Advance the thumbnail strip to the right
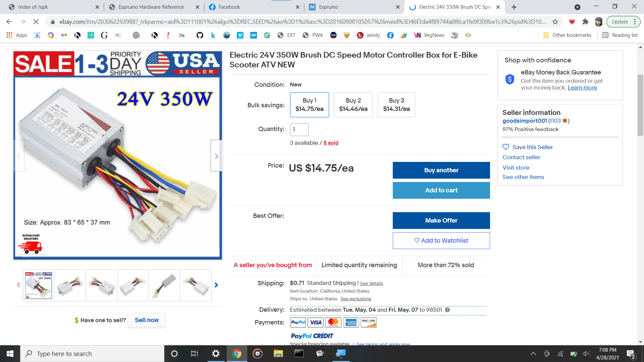Image resolution: width=644 pixels, height=362 pixels. click(x=216, y=285)
